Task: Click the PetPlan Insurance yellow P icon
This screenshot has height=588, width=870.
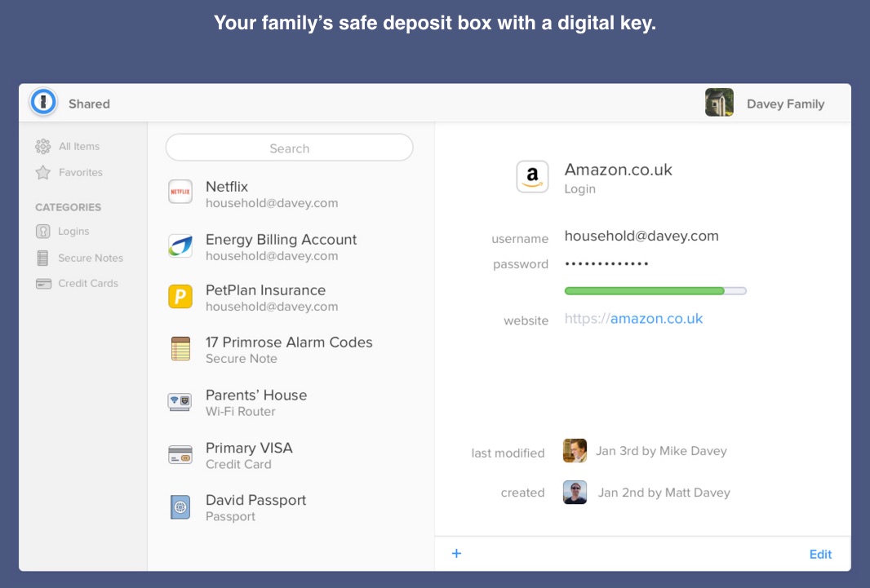Action: click(x=180, y=297)
